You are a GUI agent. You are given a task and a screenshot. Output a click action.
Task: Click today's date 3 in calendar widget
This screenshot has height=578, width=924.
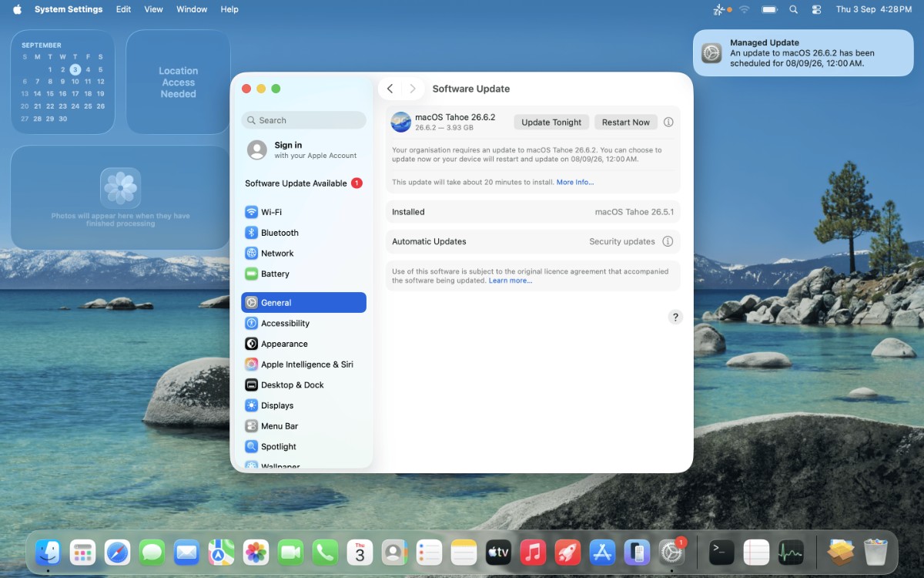coord(75,69)
